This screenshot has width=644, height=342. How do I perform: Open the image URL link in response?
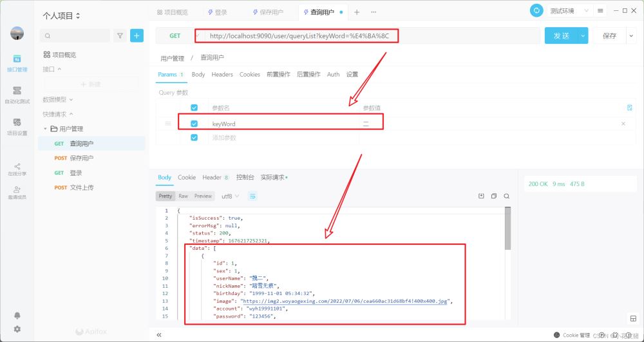coord(346,301)
